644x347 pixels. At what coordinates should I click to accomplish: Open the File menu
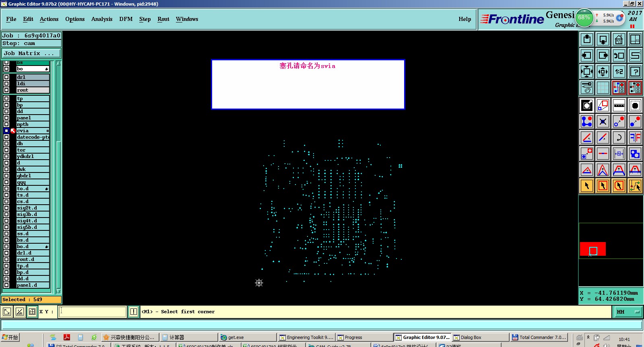pos(11,19)
